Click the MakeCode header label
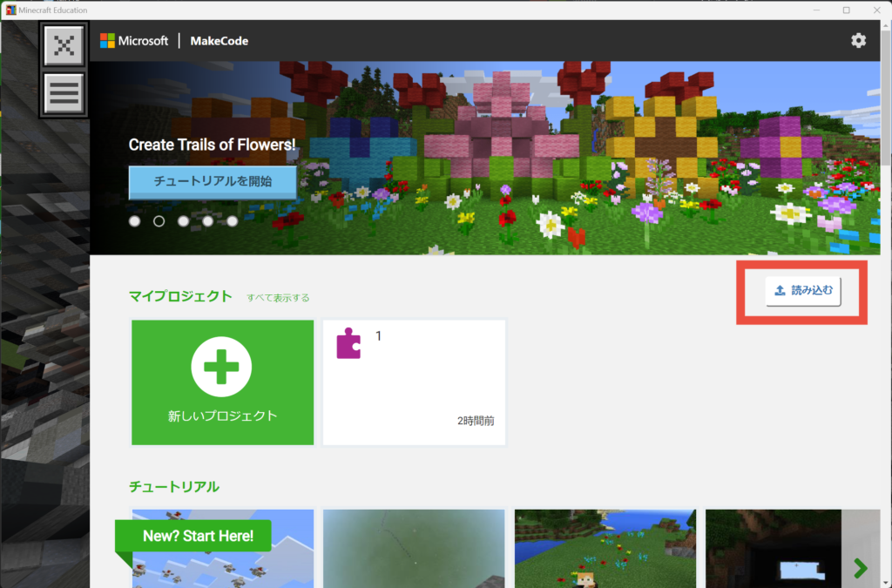Image resolution: width=892 pixels, height=588 pixels. [x=220, y=41]
